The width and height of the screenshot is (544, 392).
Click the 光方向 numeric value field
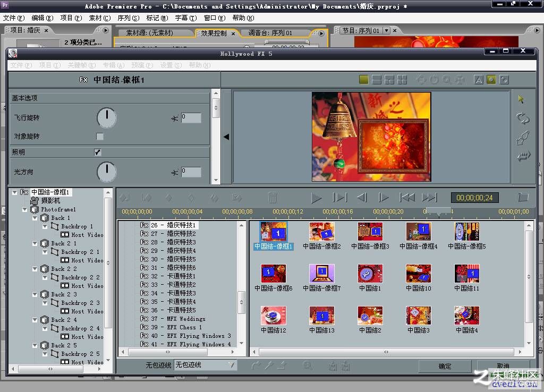tap(191, 172)
